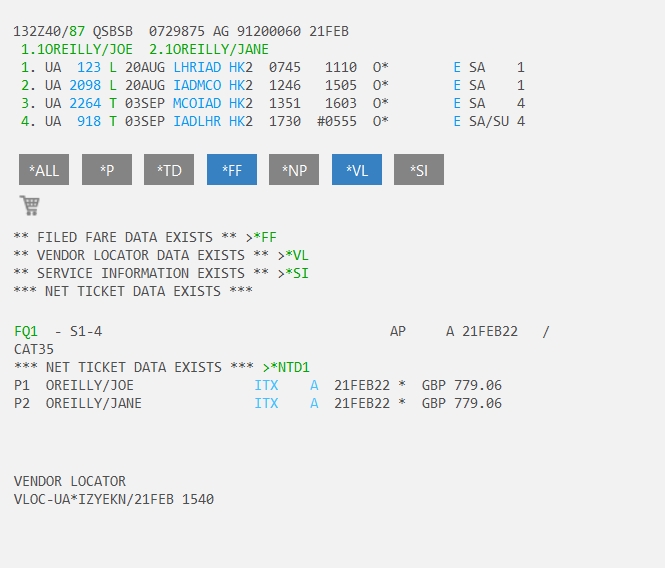Click flight number 123 in segment 1
665x568 pixels.
point(89,67)
